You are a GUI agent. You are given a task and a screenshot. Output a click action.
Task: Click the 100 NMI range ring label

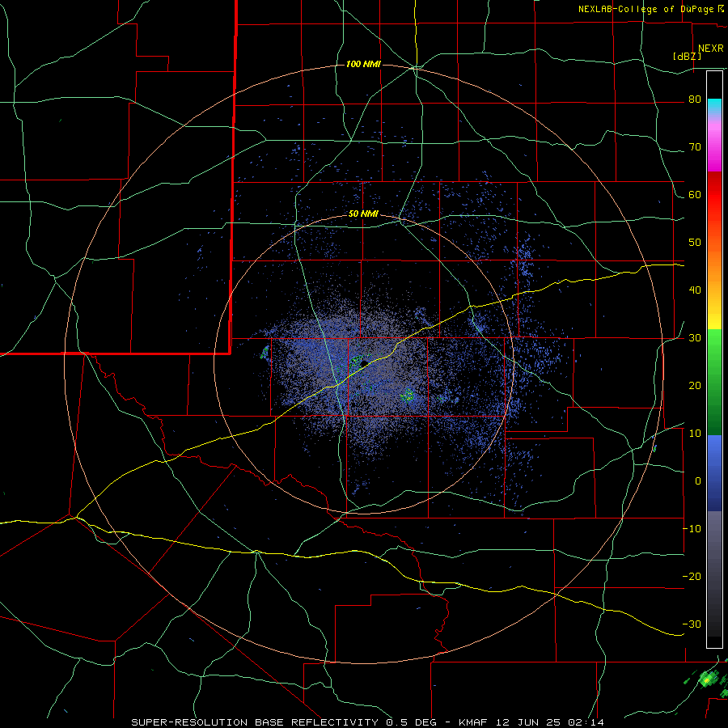click(363, 64)
